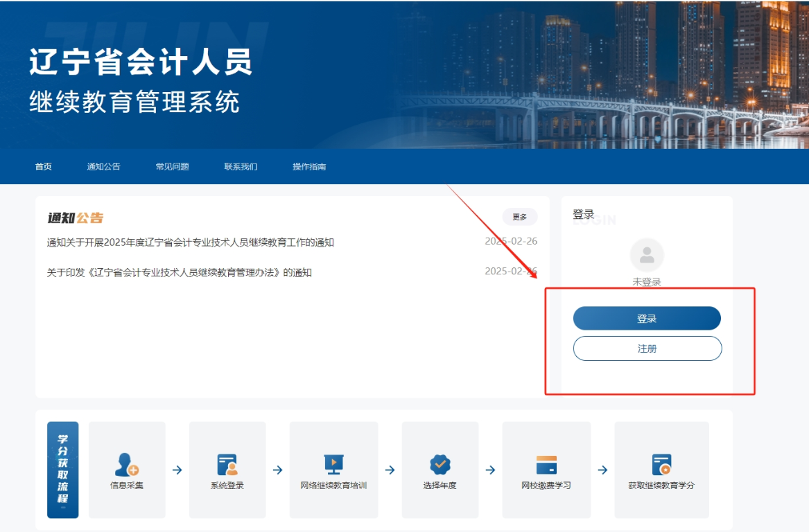Click the arrow between 信息采集 and 系统登录
809x532 pixels.
click(x=177, y=469)
